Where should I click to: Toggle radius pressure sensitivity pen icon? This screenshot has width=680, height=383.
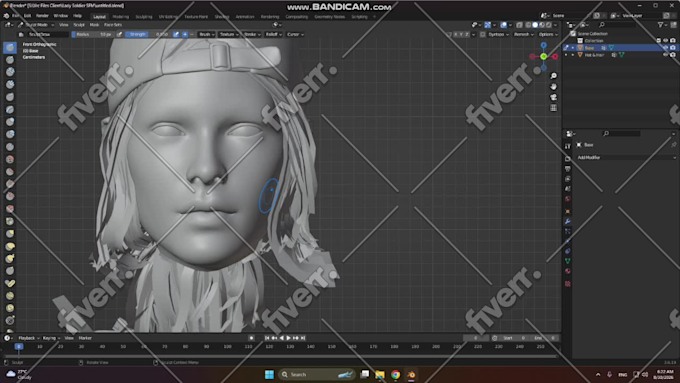coord(119,34)
